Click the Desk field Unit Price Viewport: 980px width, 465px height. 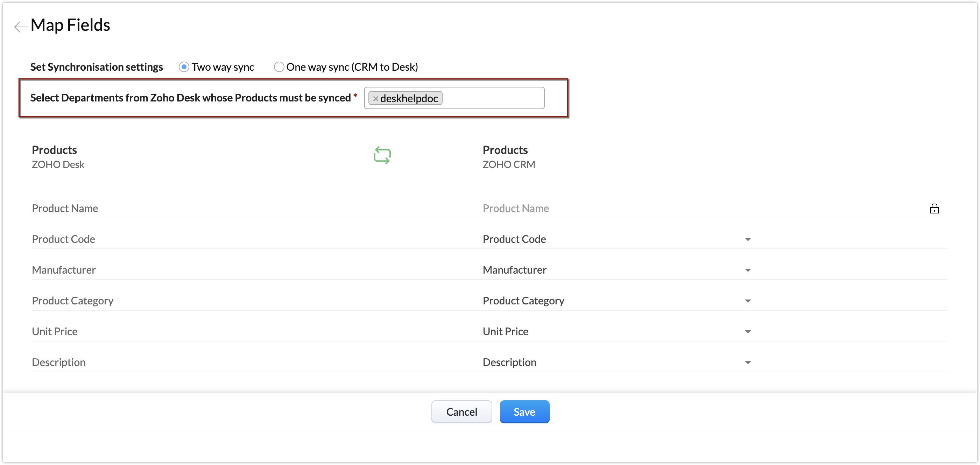[x=55, y=332]
